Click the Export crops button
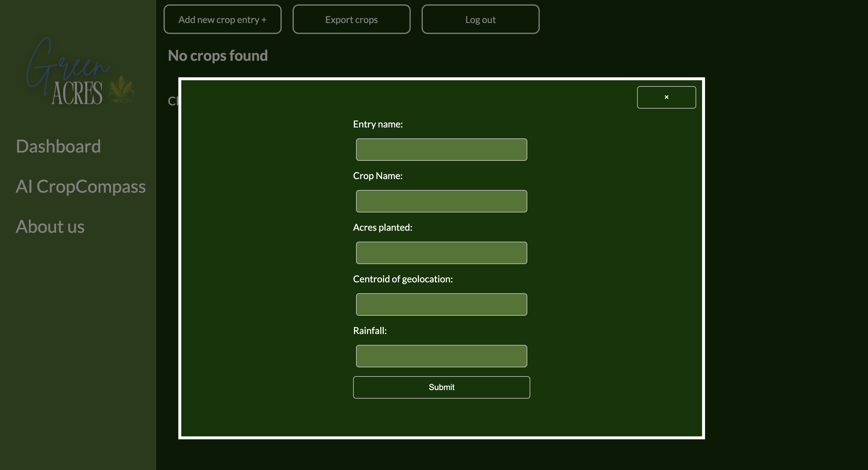 [x=351, y=19]
